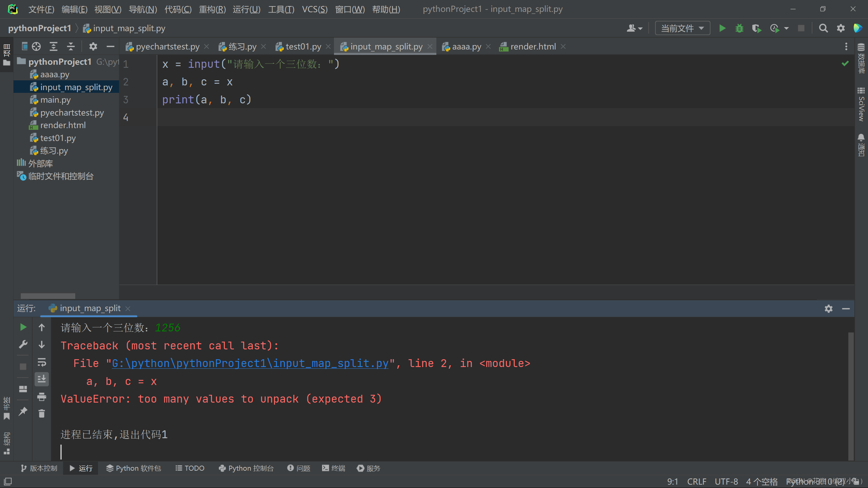The width and height of the screenshot is (868, 488).
Task: Open the 当前文件 run configuration dropdown
Action: point(682,28)
